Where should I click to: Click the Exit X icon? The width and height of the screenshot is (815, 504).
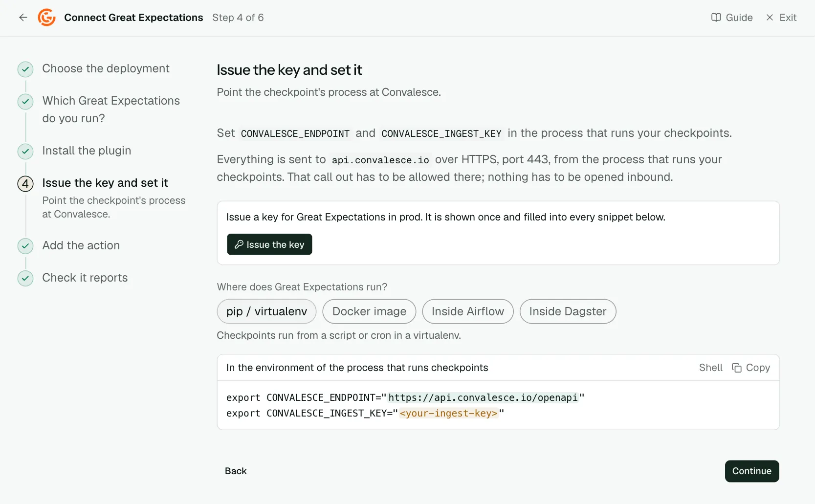[770, 18]
